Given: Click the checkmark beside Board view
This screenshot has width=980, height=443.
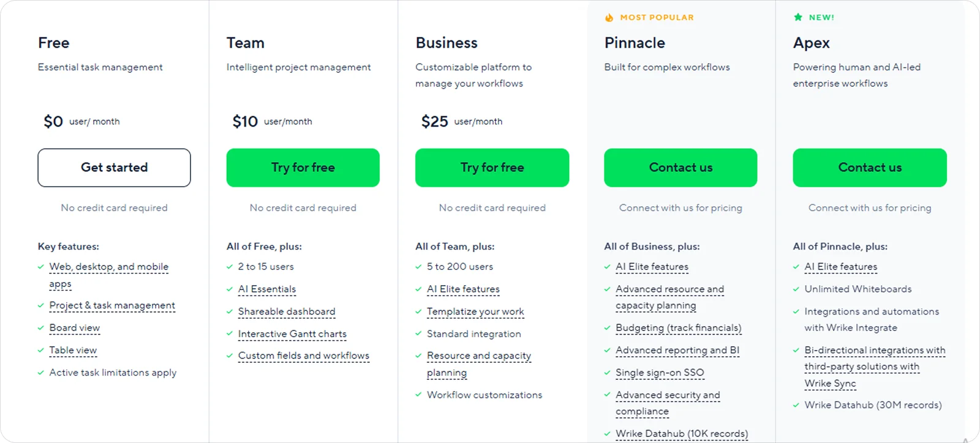Looking at the screenshot, I should click(x=40, y=328).
